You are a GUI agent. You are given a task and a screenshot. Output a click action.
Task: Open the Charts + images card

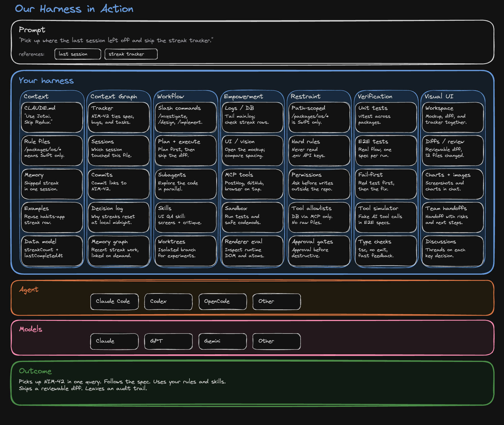point(453,184)
